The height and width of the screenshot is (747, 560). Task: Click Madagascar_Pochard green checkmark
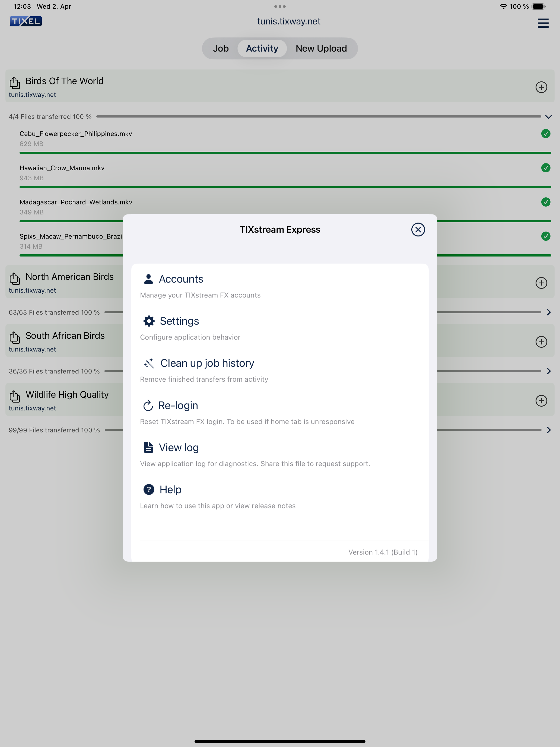coord(546,202)
